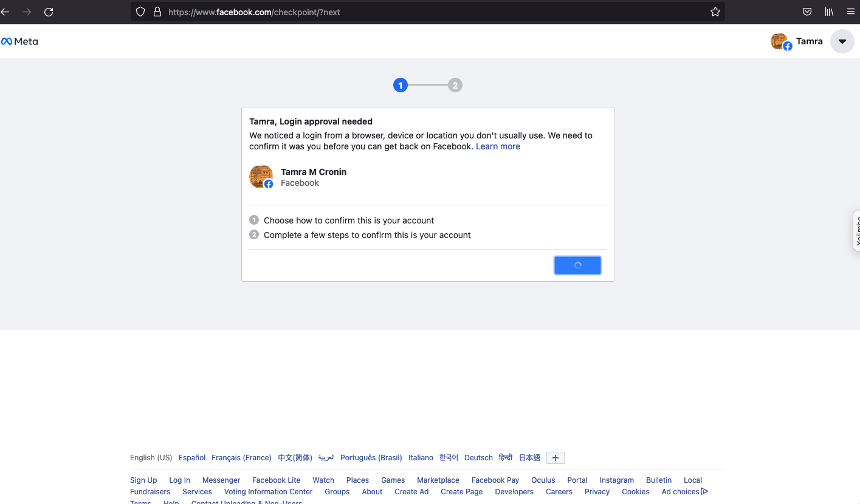Open the Services footer link

[197, 492]
